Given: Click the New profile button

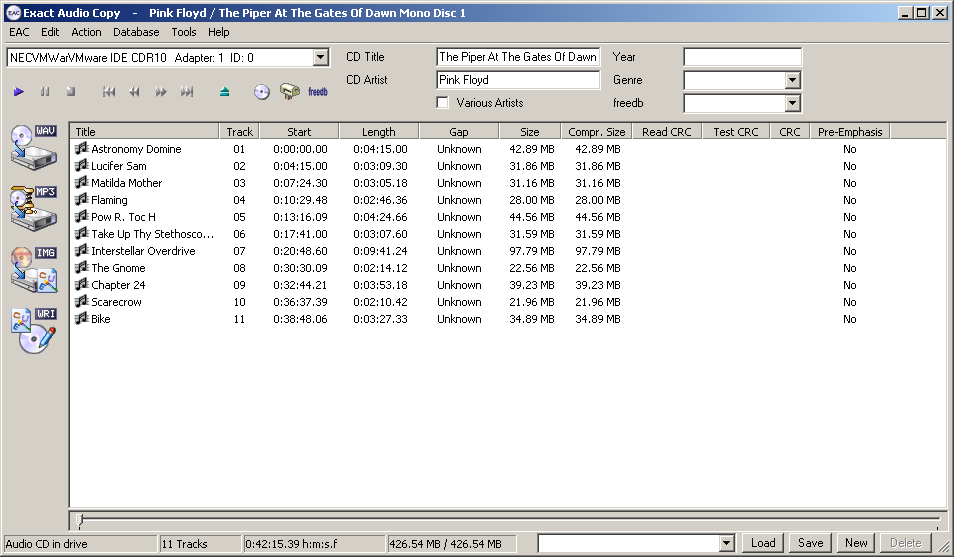Looking at the screenshot, I should pos(856,543).
